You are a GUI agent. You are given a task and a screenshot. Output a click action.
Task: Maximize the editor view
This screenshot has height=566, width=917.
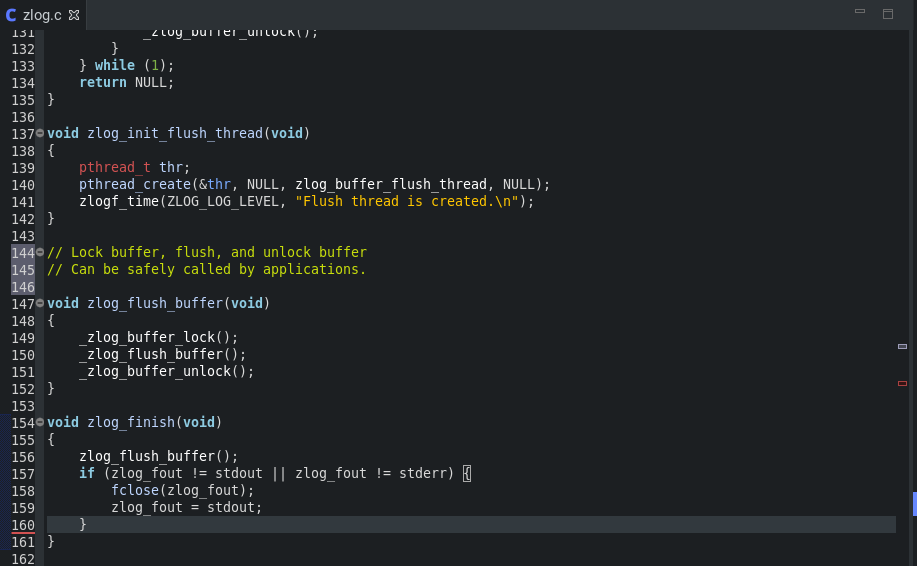tap(887, 13)
